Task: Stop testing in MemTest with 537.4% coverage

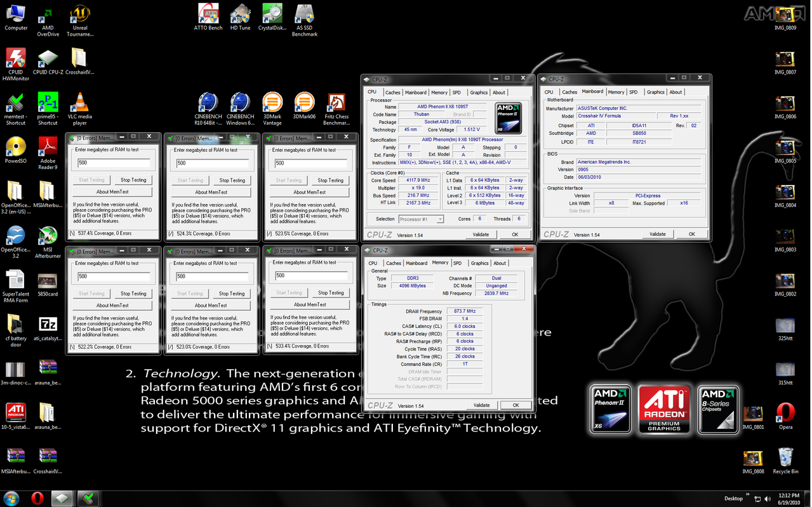Action: click(x=133, y=180)
